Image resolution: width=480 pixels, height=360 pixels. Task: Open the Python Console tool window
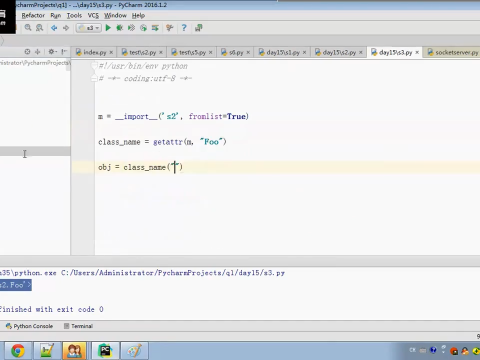(x=29, y=326)
